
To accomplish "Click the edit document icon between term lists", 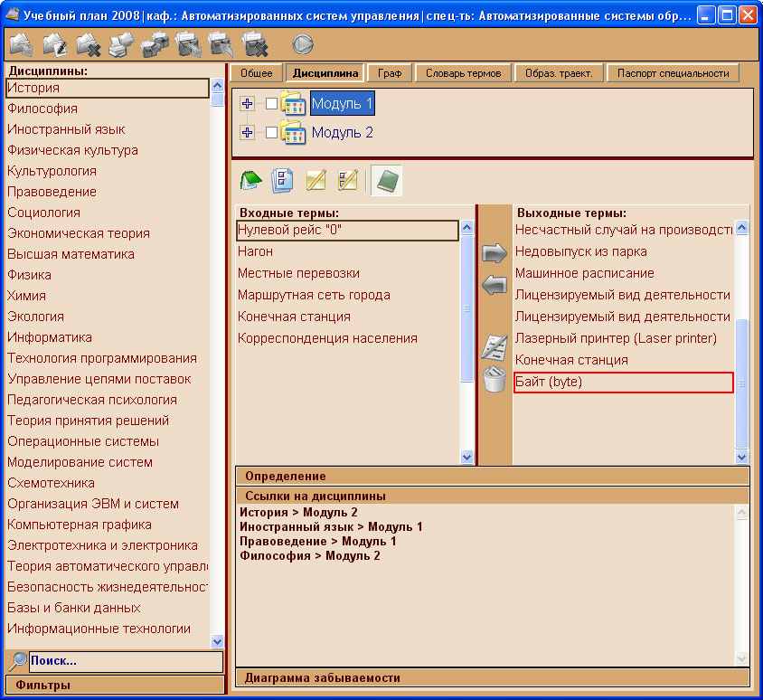I will [494, 347].
